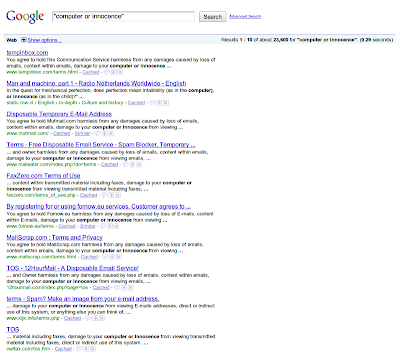Click comment bubble on the FaxZero.com result

point(104,195)
